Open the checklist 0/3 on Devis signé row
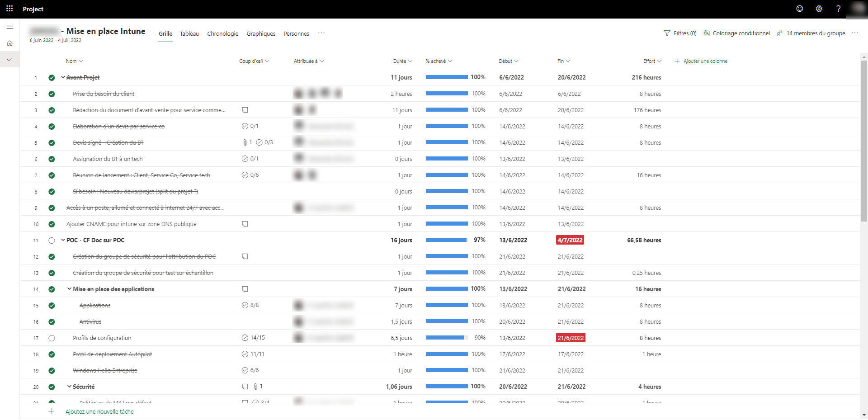 click(264, 142)
